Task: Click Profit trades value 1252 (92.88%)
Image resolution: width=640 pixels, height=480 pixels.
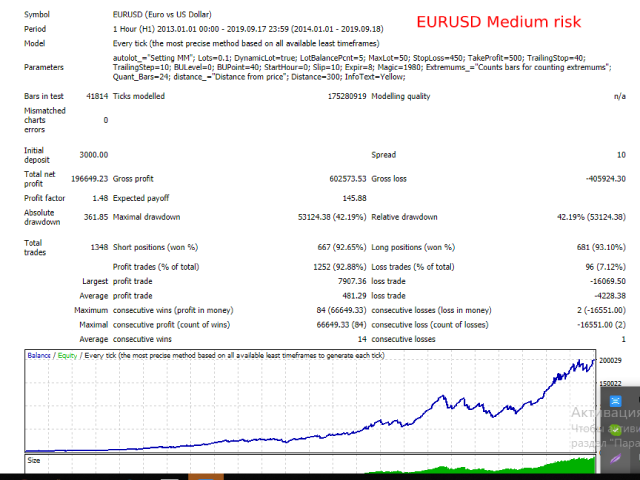Action: 340,267
